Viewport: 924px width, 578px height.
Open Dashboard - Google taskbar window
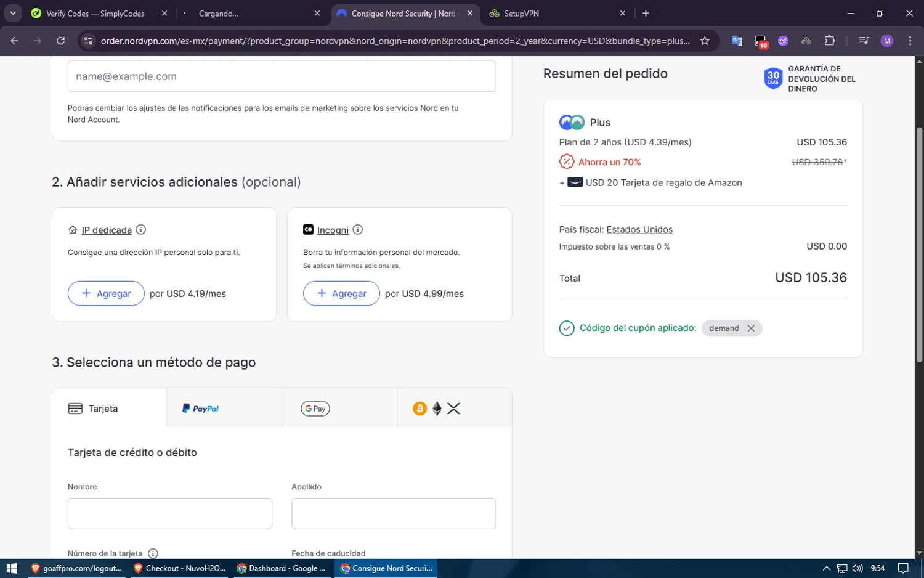tap(283, 568)
